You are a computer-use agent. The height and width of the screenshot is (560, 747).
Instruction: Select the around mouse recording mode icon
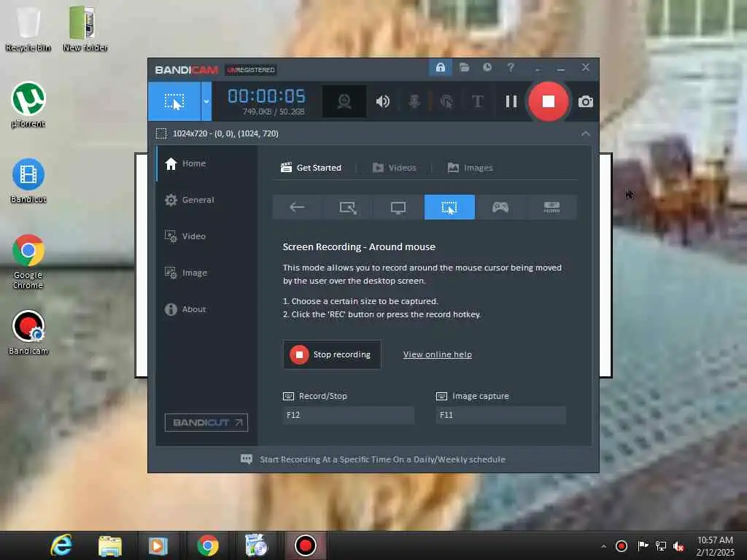point(449,207)
